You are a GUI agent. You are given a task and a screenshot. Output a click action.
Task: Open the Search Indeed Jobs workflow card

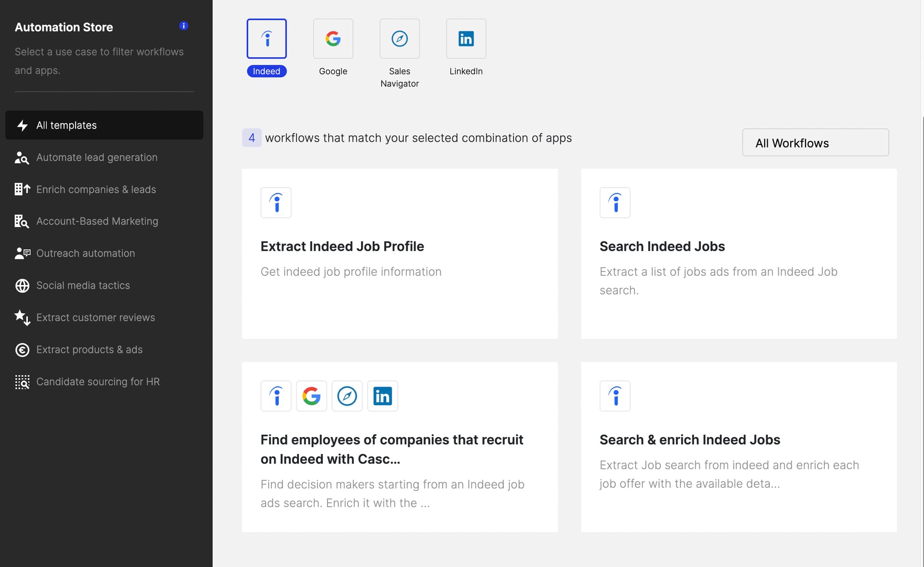tap(738, 254)
